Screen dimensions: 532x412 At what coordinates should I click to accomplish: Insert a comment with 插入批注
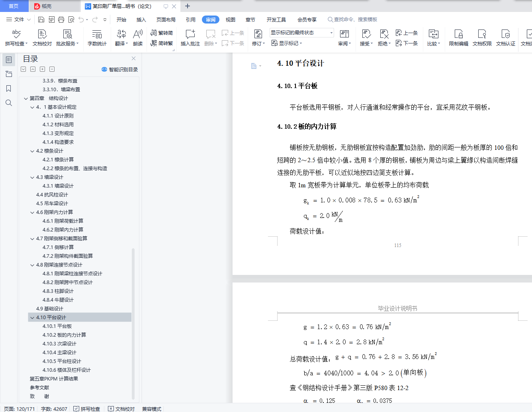tap(190, 38)
